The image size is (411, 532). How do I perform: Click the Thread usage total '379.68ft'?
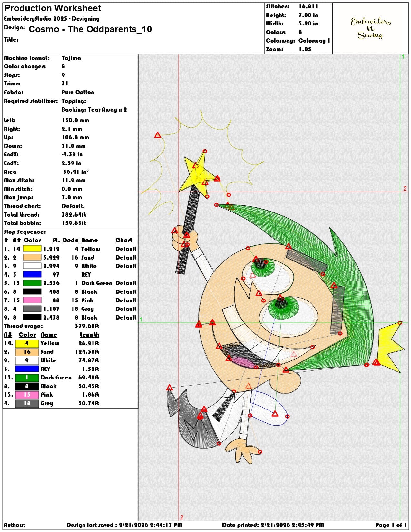tap(87, 326)
